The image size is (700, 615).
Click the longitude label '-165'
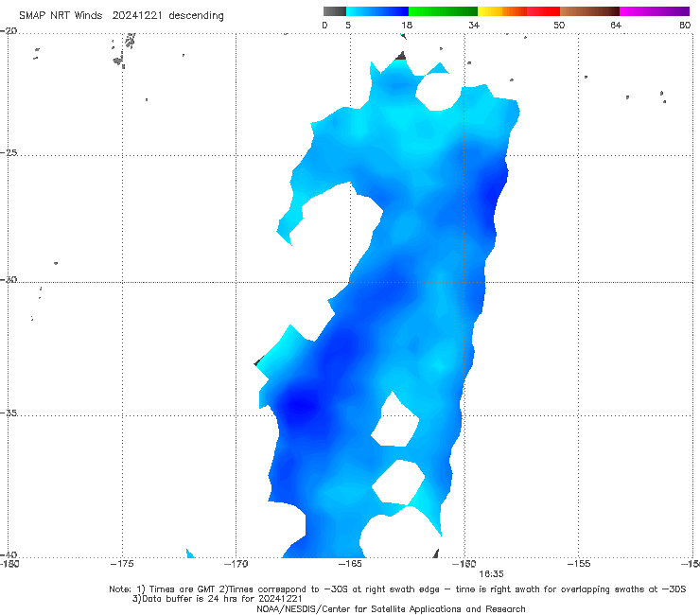point(350,564)
